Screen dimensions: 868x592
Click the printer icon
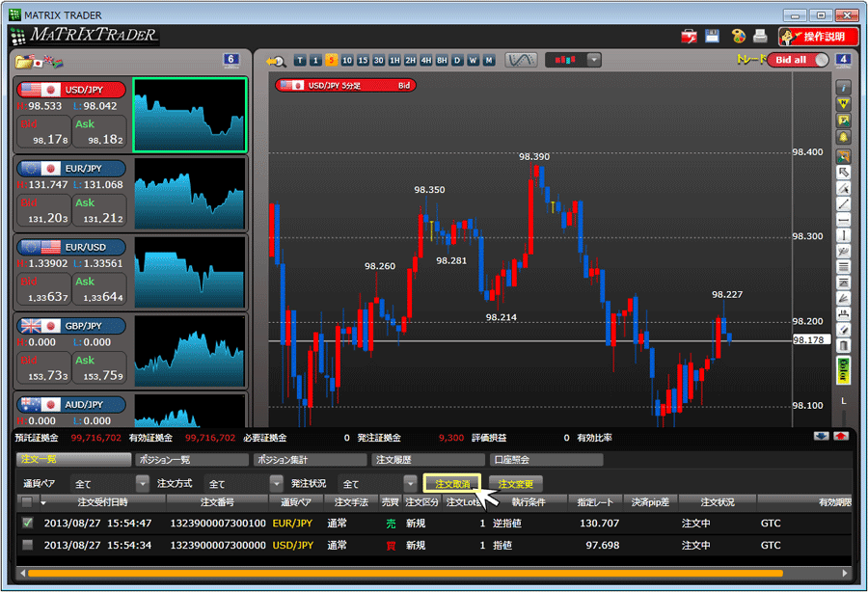[x=760, y=36]
